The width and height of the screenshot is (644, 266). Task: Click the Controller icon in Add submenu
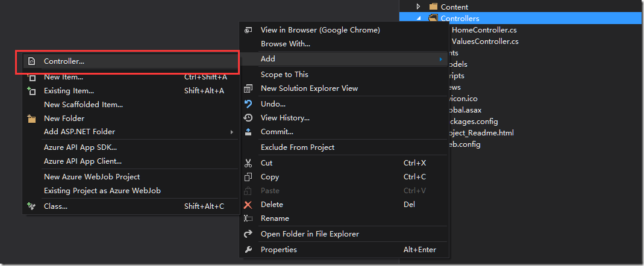point(31,61)
